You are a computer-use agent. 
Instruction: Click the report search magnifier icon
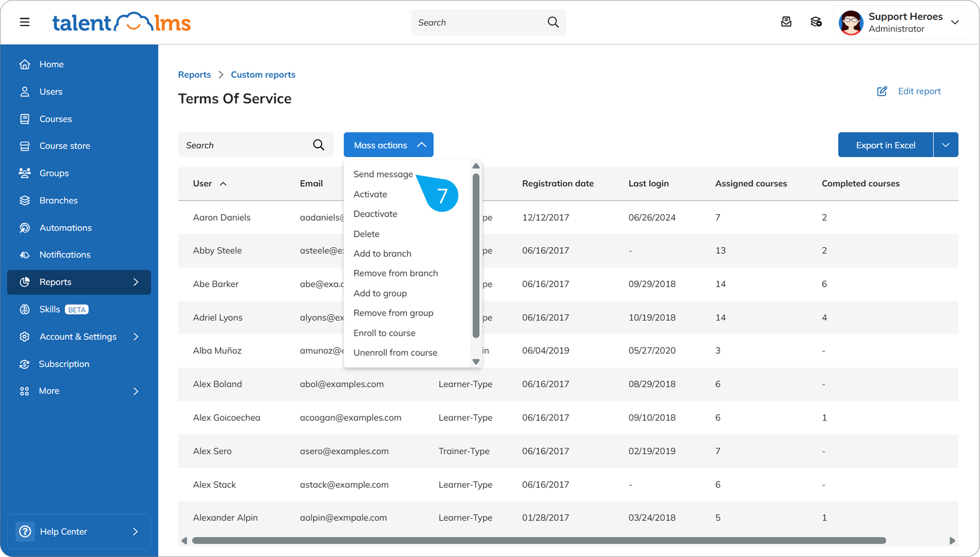point(318,145)
